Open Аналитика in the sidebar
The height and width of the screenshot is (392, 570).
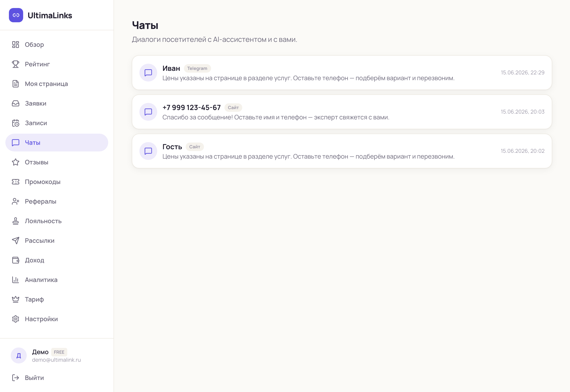click(x=57, y=280)
